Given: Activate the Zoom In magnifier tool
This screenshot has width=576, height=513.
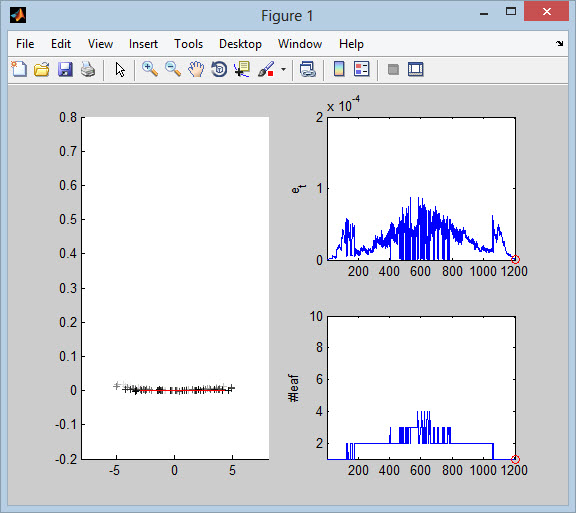Looking at the screenshot, I should 150,69.
